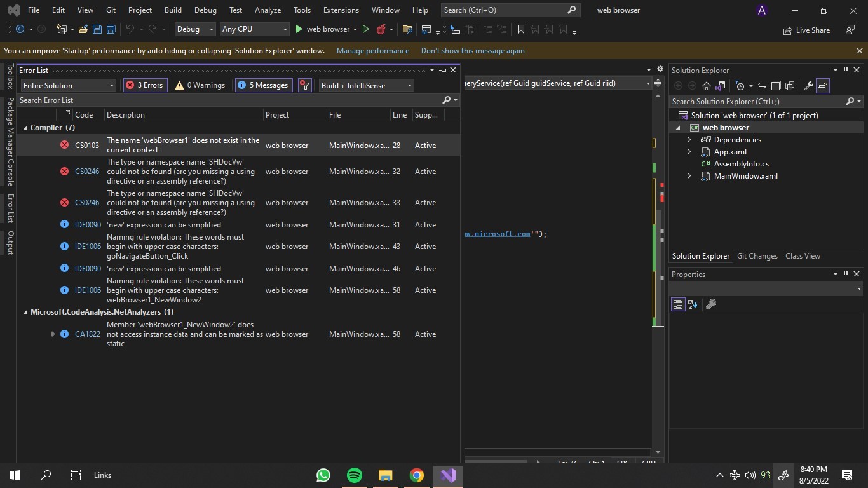Toggle auto-hide pin on Properties panel

pos(846,274)
